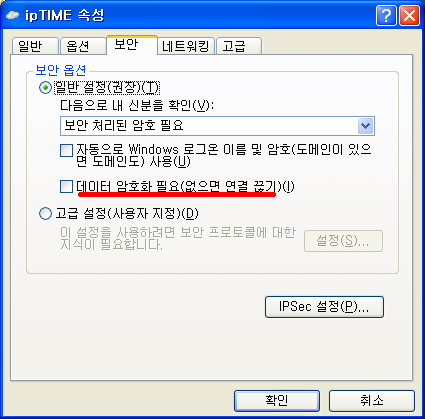The height and width of the screenshot is (419, 425).
Task: Go to the 네트워킹 tab
Action: [x=186, y=46]
